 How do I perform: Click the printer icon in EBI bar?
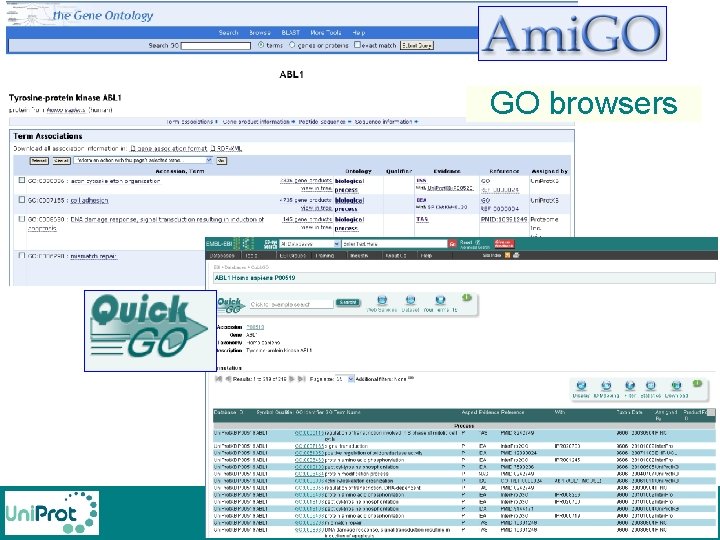point(516,255)
